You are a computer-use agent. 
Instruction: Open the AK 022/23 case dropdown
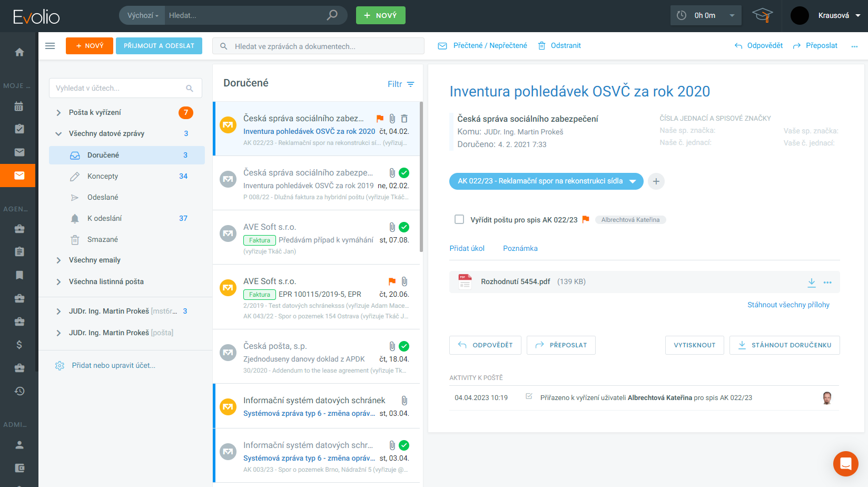pyautogui.click(x=633, y=181)
